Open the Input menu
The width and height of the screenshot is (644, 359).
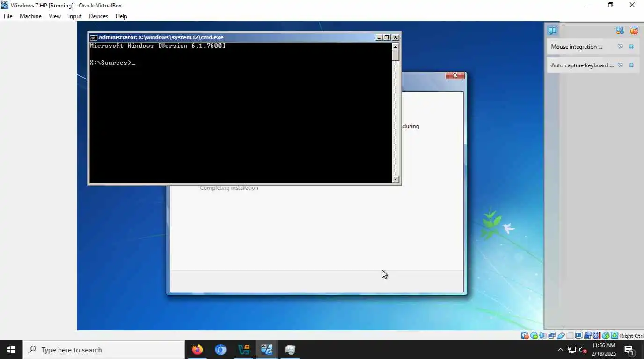(75, 16)
